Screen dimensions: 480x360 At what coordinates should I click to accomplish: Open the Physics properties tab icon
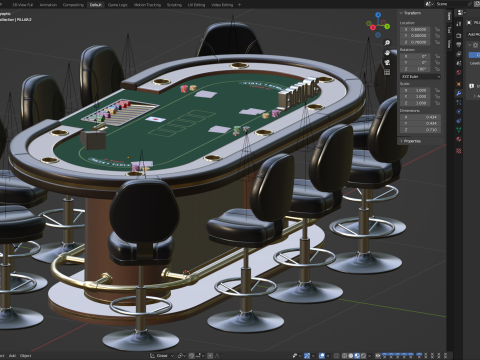459,111
